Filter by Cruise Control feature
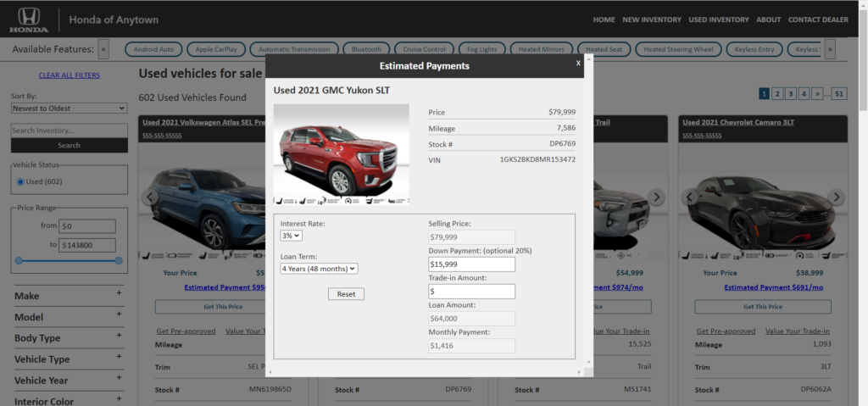 pyautogui.click(x=424, y=49)
